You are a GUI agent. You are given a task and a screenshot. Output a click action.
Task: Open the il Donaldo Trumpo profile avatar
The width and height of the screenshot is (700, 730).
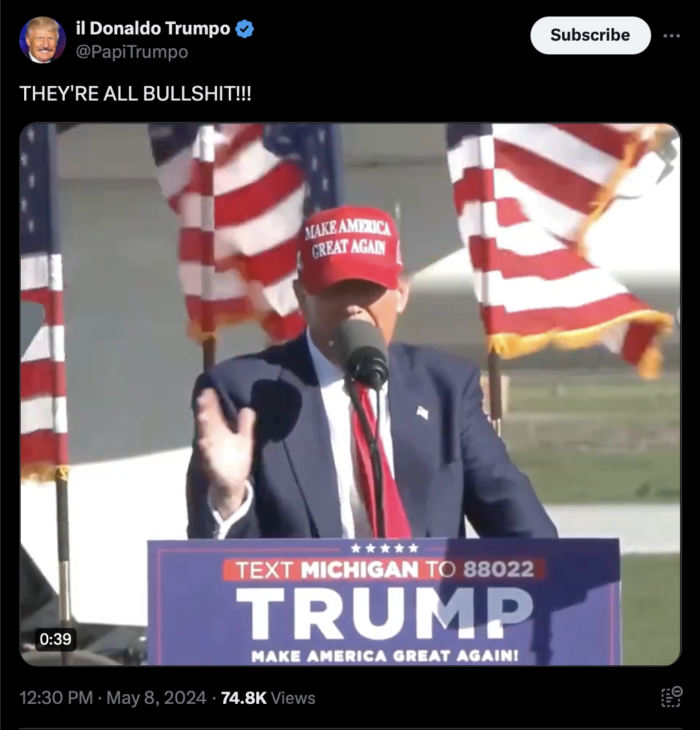[x=43, y=40]
